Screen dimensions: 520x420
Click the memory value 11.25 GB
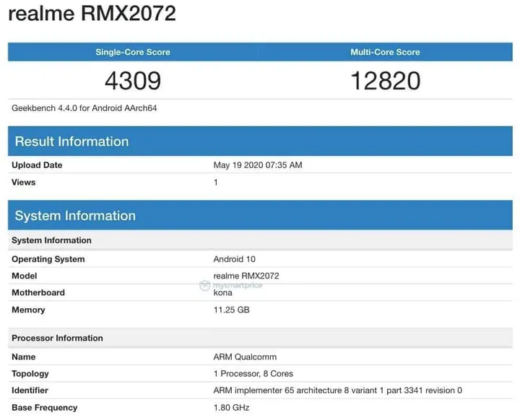232,310
